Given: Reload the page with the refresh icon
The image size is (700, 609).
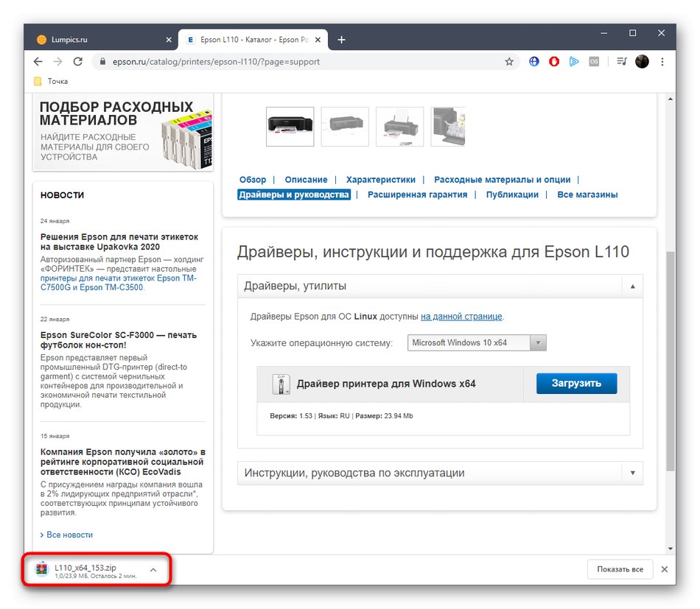Looking at the screenshot, I should point(78,61).
